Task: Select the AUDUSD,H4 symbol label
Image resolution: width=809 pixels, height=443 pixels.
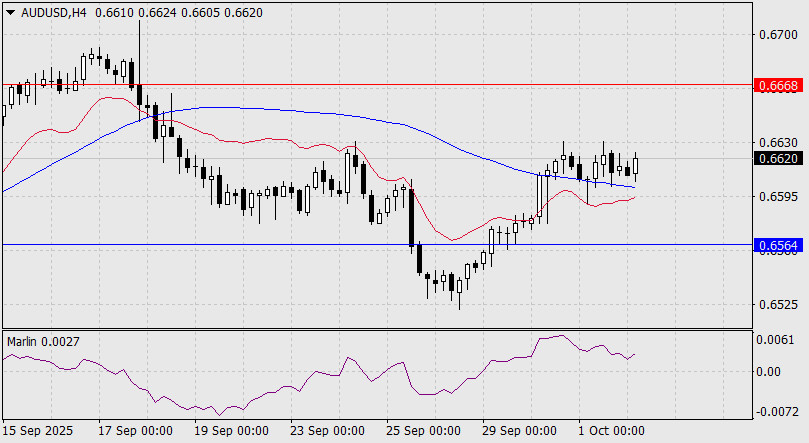Action: pos(54,13)
